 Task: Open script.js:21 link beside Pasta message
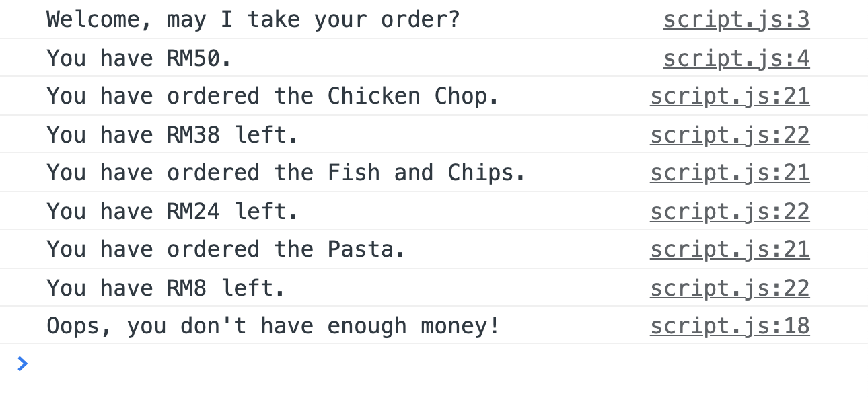(729, 250)
